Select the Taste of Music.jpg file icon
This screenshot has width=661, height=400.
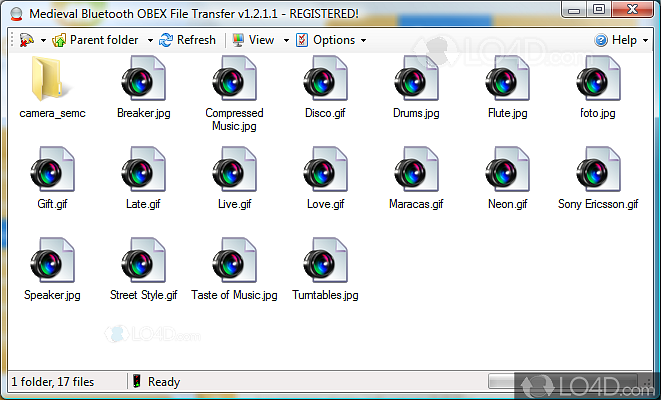point(235,260)
